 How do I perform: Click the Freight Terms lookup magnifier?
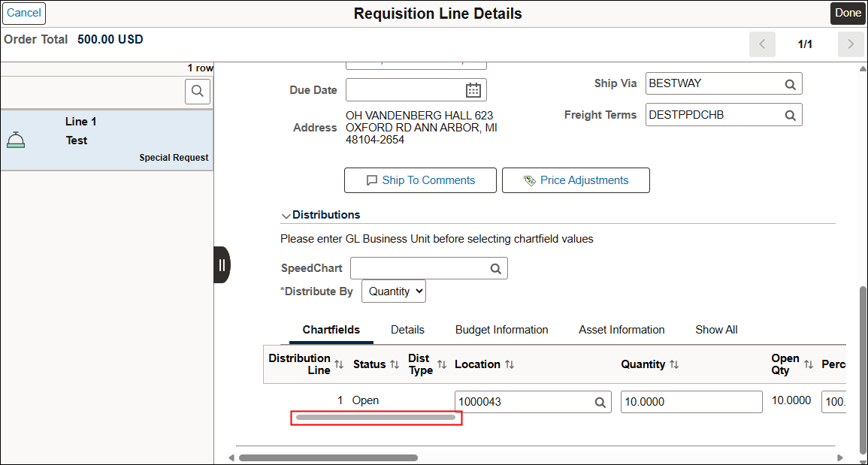click(x=790, y=116)
